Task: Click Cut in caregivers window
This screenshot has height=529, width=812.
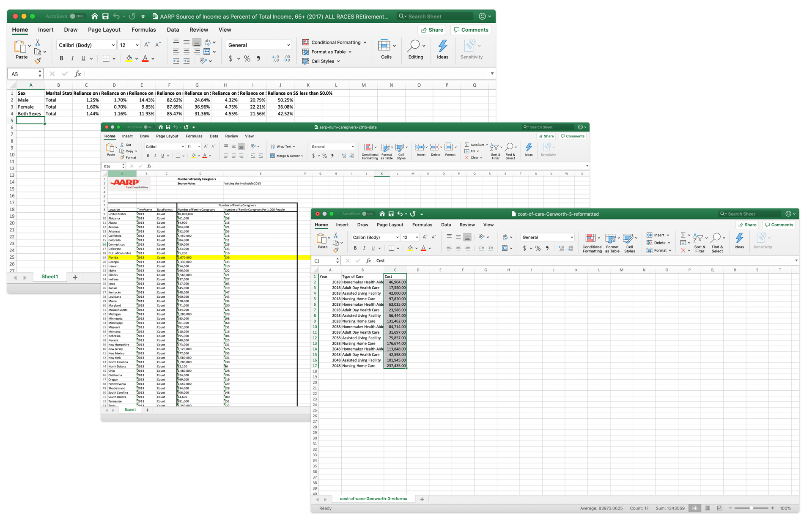Action: click(126, 145)
